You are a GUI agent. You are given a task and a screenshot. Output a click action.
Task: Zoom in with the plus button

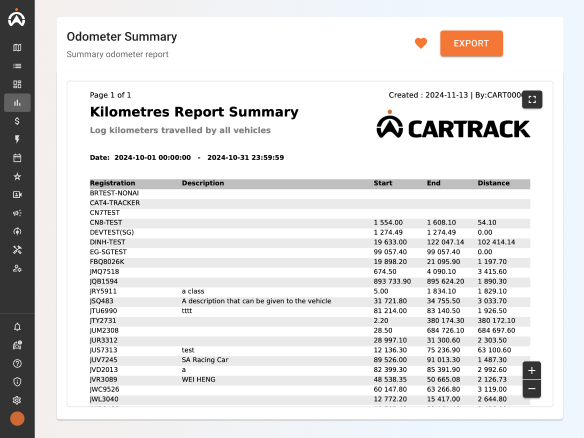(x=532, y=371)
